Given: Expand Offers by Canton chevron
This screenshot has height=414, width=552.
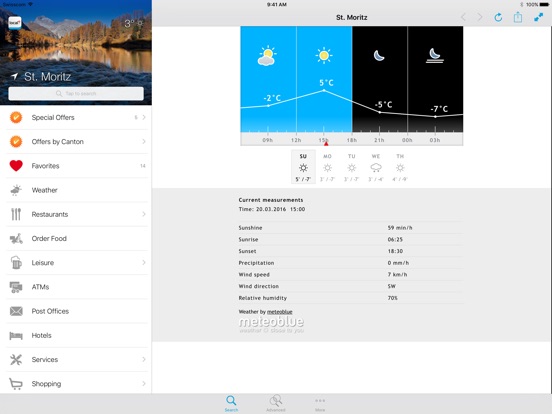Looking at the screenshot, I should (x=144, y=142).
